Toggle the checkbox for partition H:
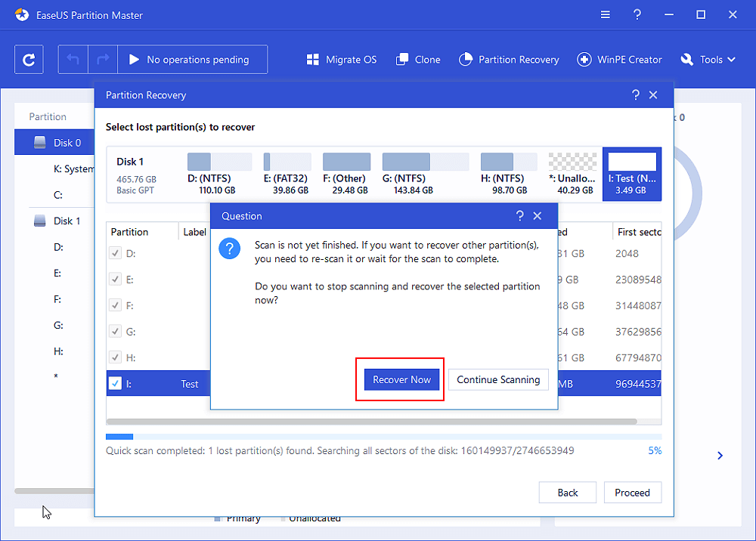The image size is (756, 541). 115,357
